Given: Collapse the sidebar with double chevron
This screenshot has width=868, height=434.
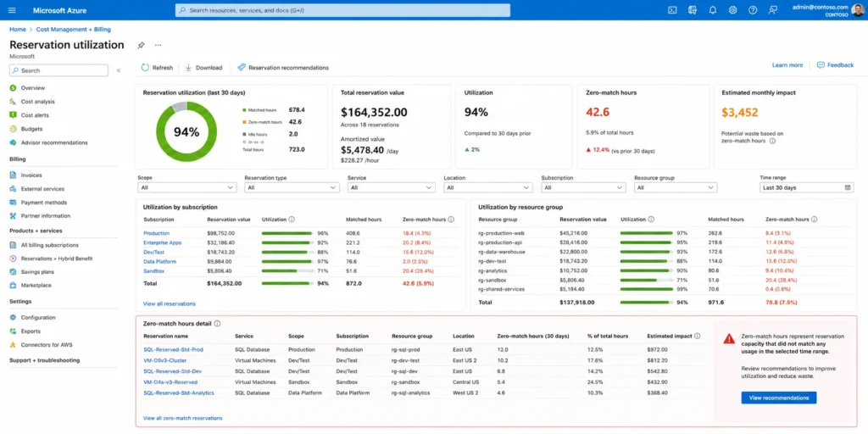Looking at the screenshot, I should point(119,71).
